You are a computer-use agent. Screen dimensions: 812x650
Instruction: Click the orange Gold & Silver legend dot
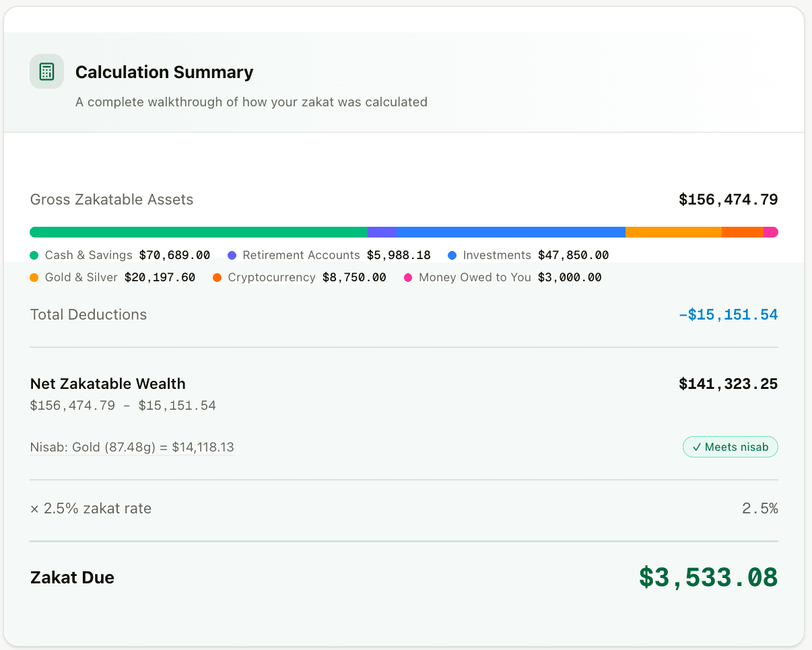(x=33, y=277)
